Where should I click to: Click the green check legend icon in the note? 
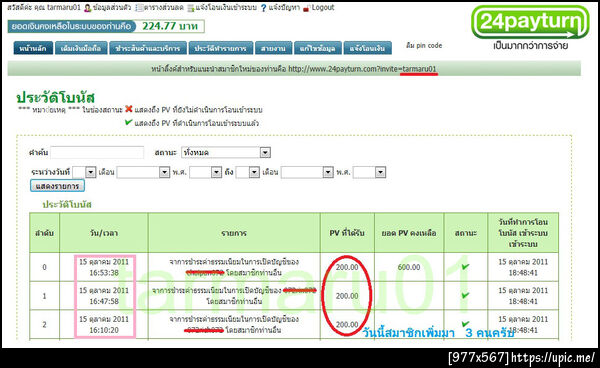pos(129,122)
